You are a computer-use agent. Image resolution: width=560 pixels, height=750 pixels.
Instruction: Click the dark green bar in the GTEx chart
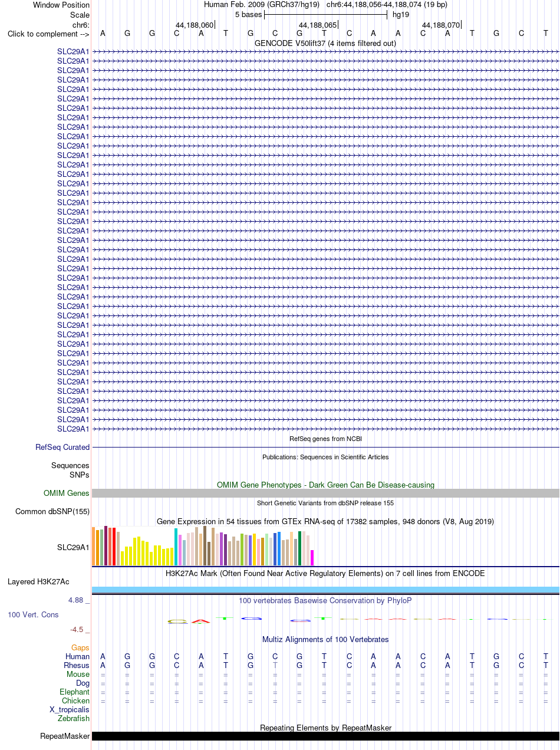[300, 549]
